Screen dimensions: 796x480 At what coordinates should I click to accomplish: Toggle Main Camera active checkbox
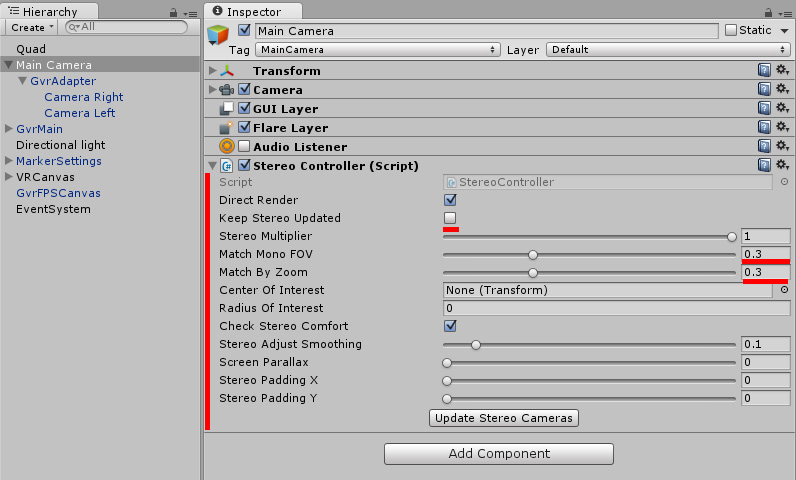click(244, 30)
